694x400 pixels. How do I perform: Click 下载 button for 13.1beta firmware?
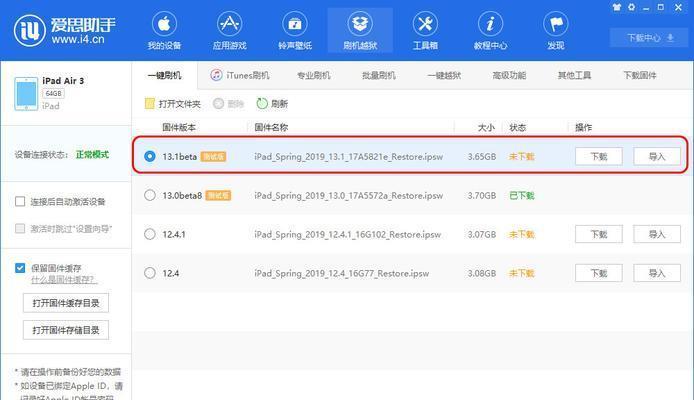point(598,156)
